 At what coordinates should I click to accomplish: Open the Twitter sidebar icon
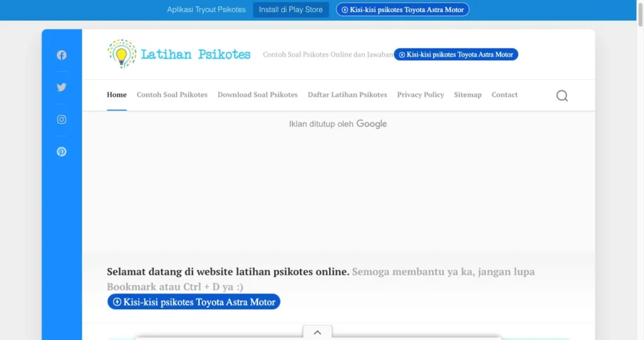point(62,87)
